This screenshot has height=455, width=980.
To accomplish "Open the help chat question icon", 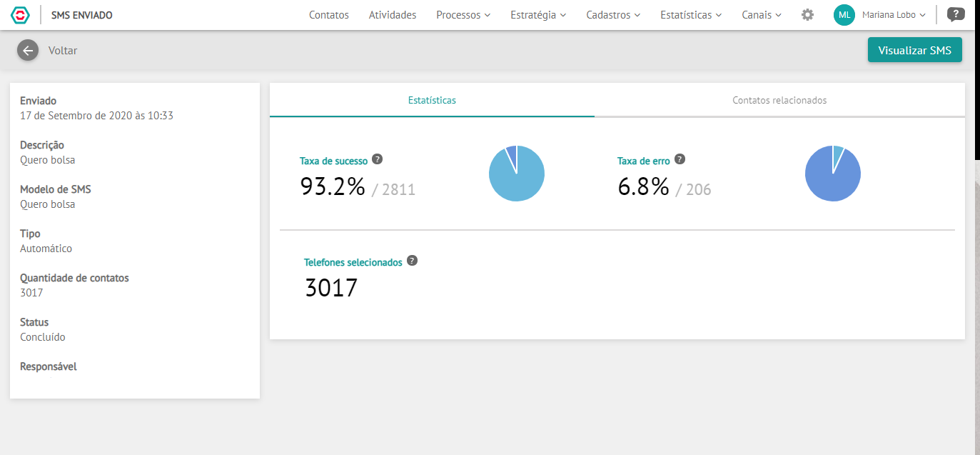I will coord(956,14).
